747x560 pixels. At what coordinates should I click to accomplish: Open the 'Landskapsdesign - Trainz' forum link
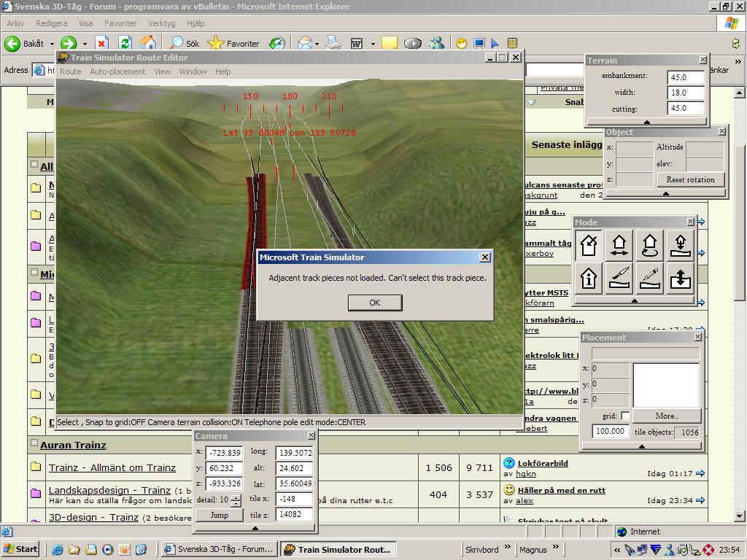click(109, 490)
